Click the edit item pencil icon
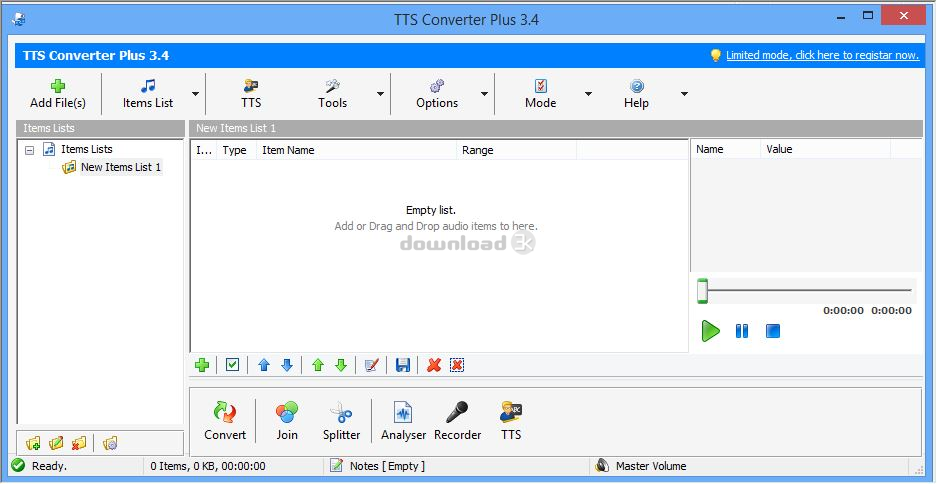Image resolution: width=937 pixels, height=484 pixels. pos(372,365)
